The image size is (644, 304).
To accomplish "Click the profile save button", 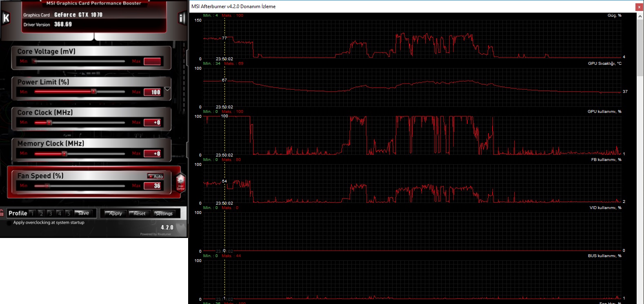I will (x=84, y=213).
